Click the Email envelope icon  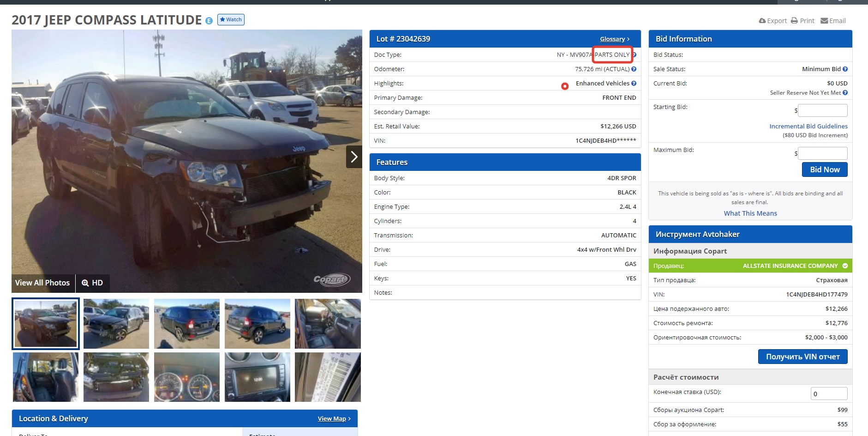click(824, 21)
